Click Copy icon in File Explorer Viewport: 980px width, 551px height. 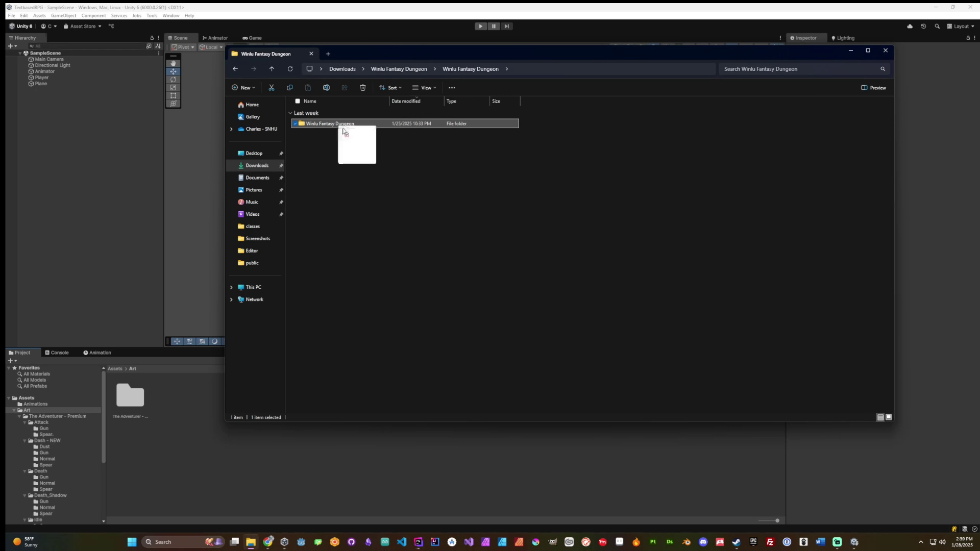tap(289, 88)
